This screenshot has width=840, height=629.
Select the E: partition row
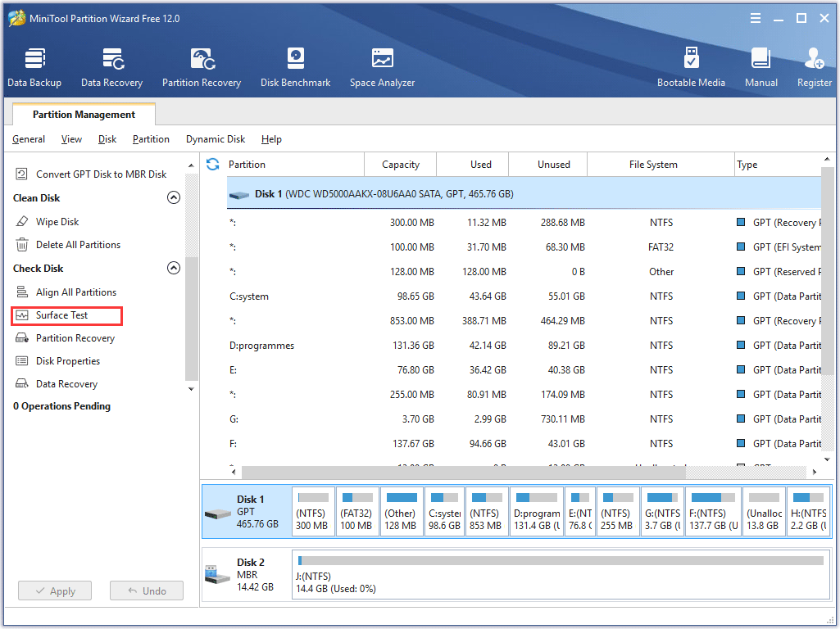pyautogui.click(x=524, y=370)
